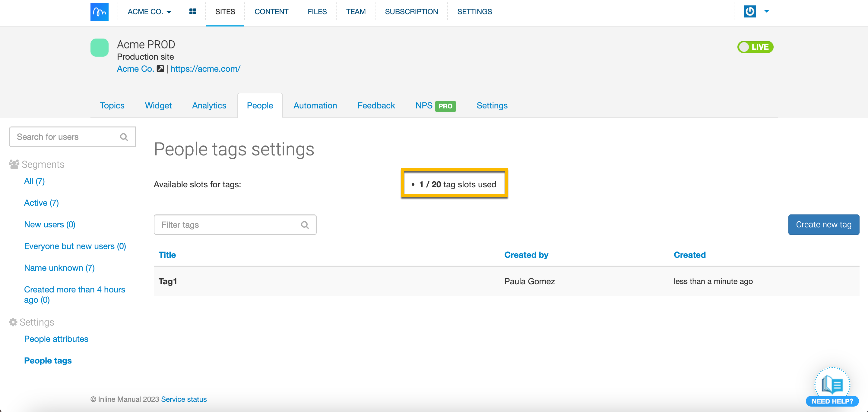Click the user search magnifier icon
The width and height of the screenshot is (868, 412).
pos(124,137)
